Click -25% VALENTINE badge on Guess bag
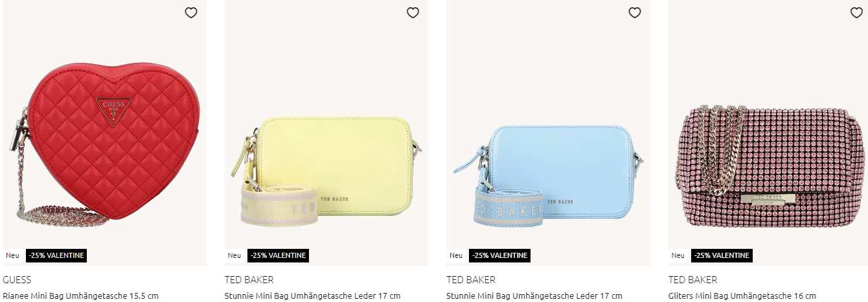868x302 pixels. tap(56, 255)
